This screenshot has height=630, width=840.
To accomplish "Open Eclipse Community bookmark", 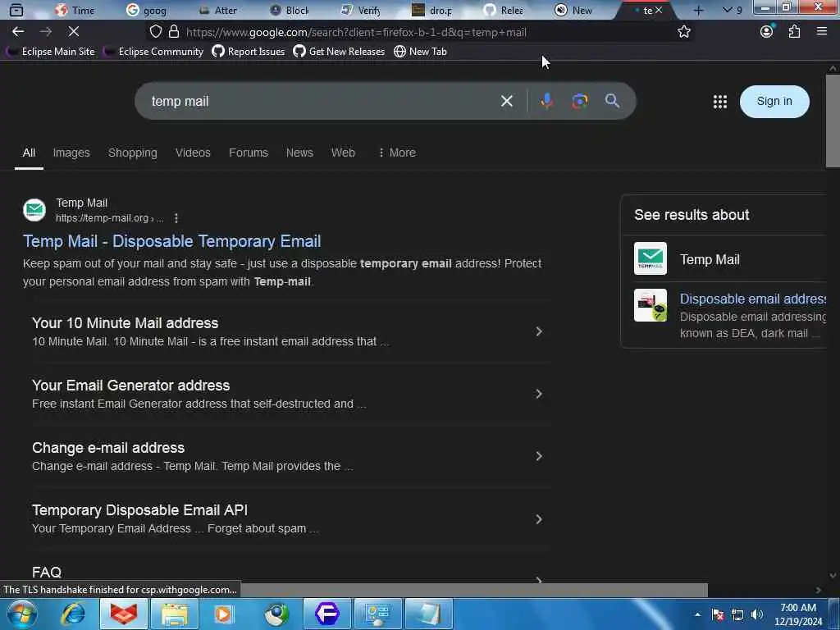I will (x=154, y=52).
